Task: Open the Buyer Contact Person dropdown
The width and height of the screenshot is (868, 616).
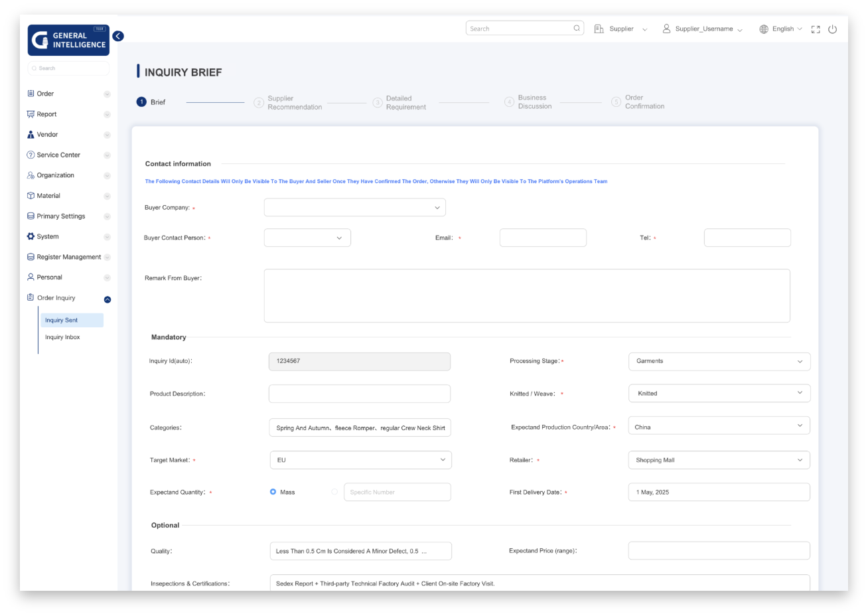Action: coord(307,238)
